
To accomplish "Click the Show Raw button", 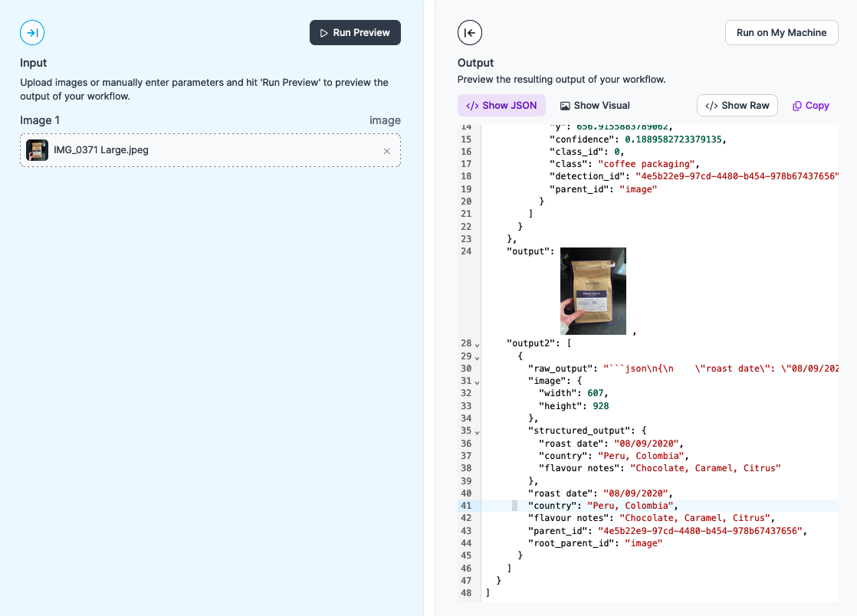I will (737, 106).
